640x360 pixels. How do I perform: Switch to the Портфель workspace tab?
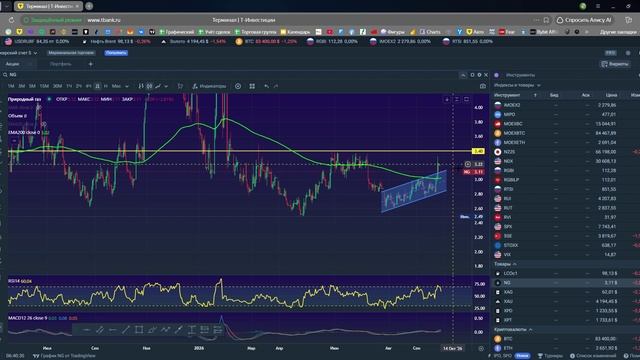click(60, 64)
